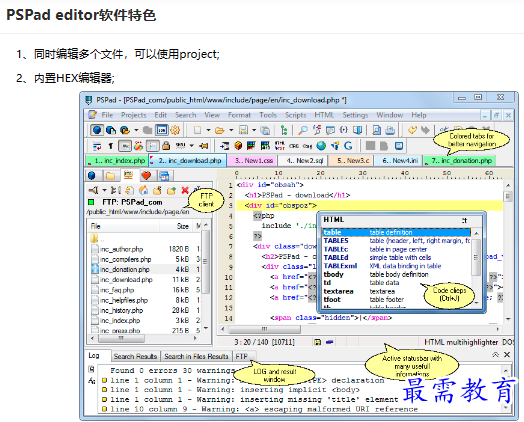Viewport: 524px width, 422px height.
Task: Open the HTML menu
Action: (x=324, y=115)
